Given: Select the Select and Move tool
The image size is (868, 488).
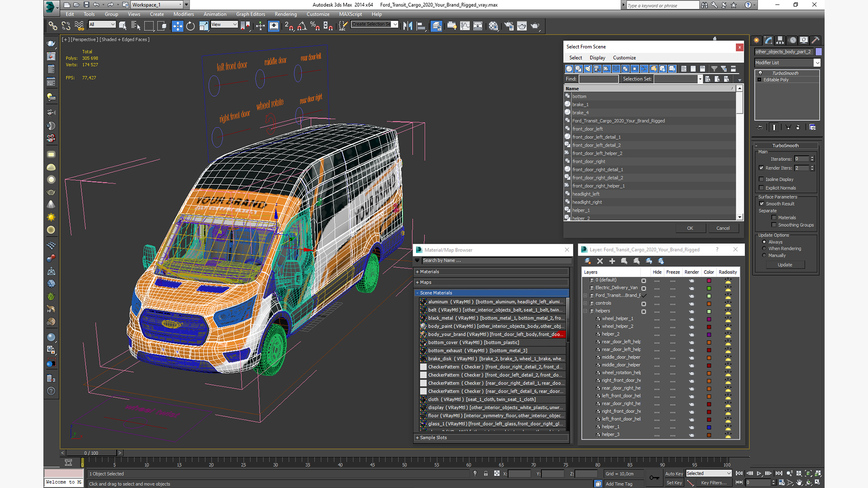Looking at the screenshot, I should (177, 26).
